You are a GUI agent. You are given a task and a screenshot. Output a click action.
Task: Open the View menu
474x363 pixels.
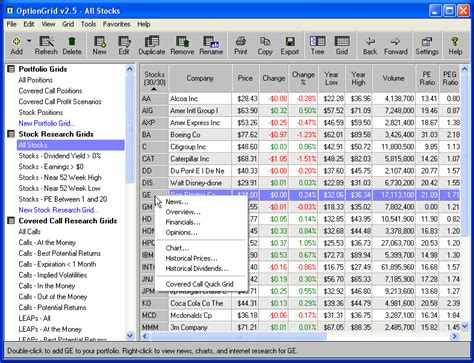[x=48, y=24]
